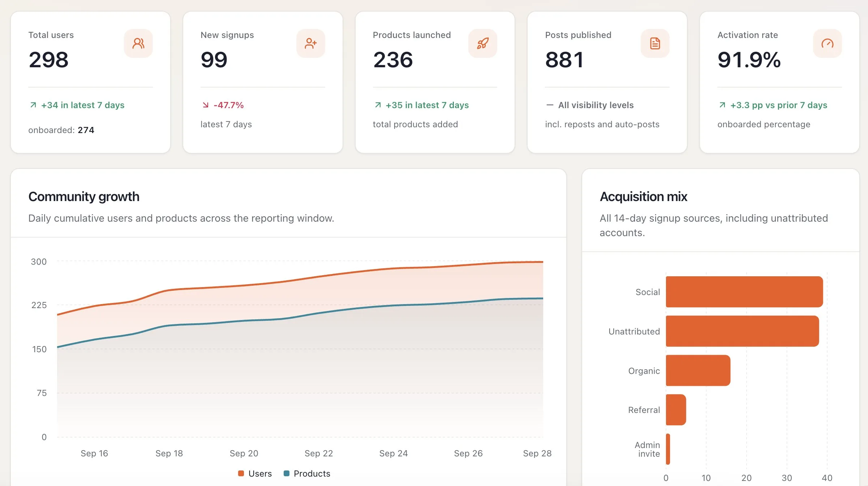Click the Sep 16 axis label
Image resolution: width=868 pixels, height=486 pixels.
point(94,453)
